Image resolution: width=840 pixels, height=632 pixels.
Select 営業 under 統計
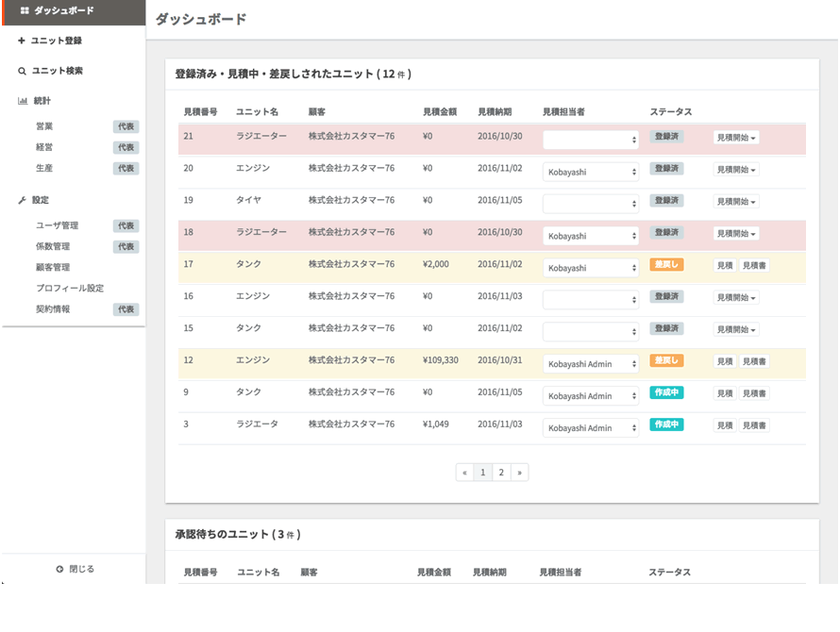click(44, 126)
